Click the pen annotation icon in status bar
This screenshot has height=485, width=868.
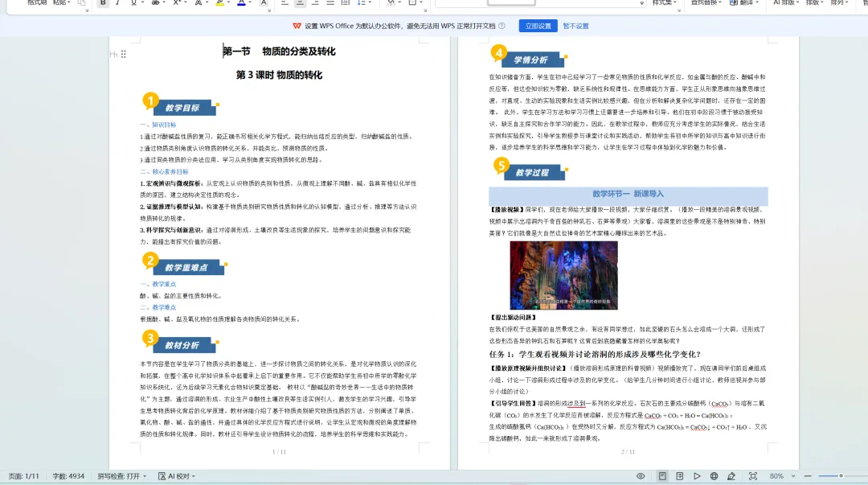[731, 476]
